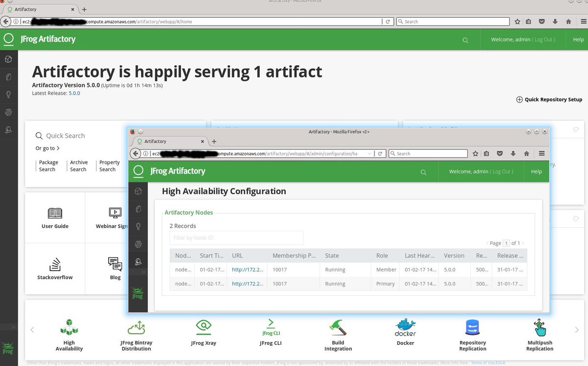
Task: Open Build Integration feature tile
Action: (338, 334)
